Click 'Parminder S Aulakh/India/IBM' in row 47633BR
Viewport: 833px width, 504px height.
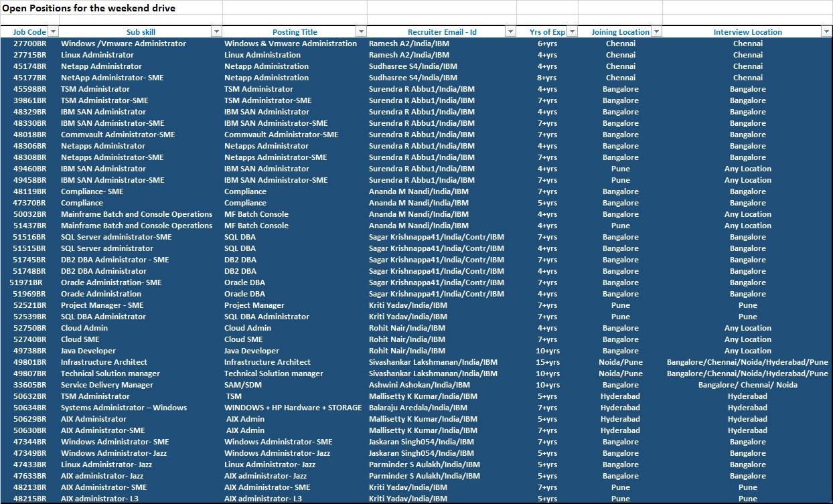[x=424, y=476]
